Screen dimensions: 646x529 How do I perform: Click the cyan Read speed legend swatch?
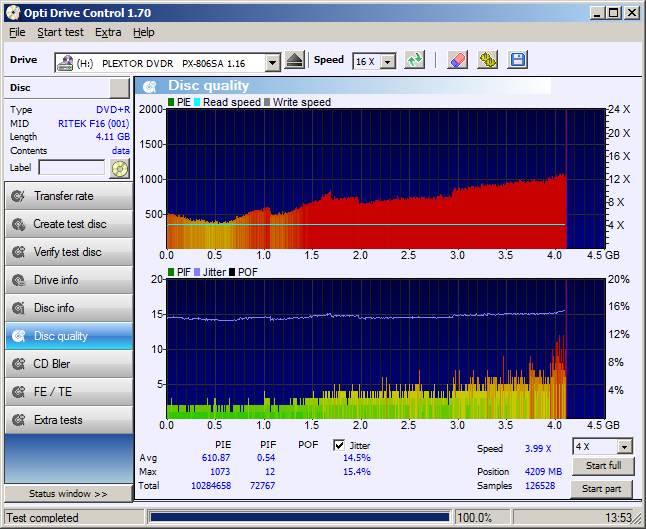(x=197, y=103)
